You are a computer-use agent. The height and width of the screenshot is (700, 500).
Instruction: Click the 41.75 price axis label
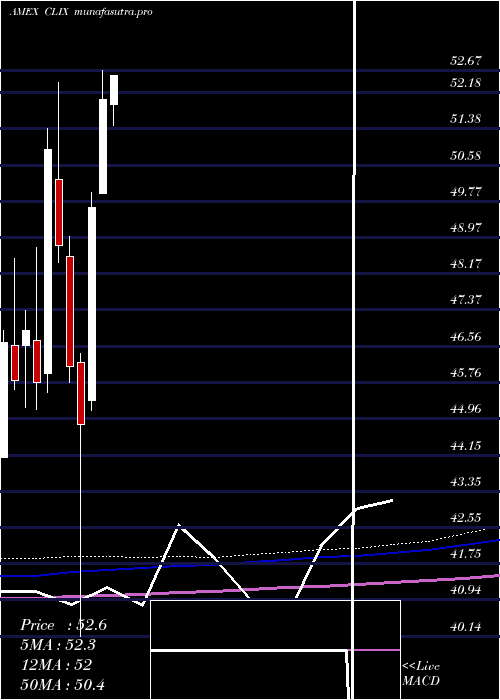(465, 554)
